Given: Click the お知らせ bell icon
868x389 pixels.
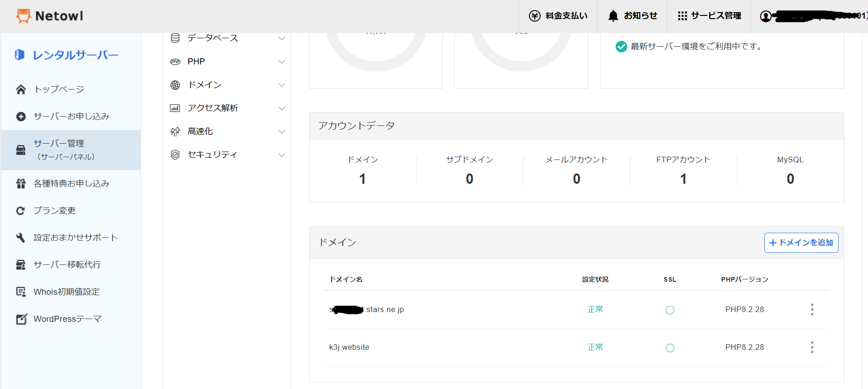Looking at the screenshot, I should point(613,16).
